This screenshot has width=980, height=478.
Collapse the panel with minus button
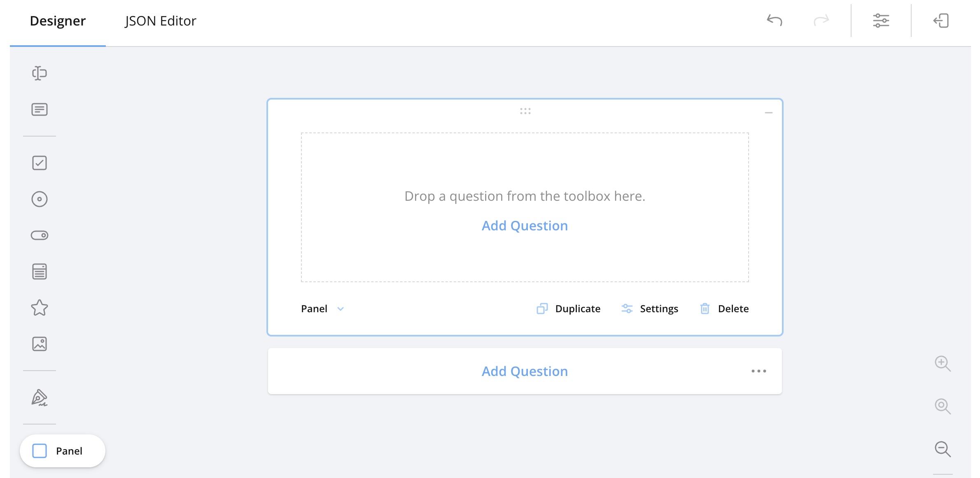[x=768, y=113]
